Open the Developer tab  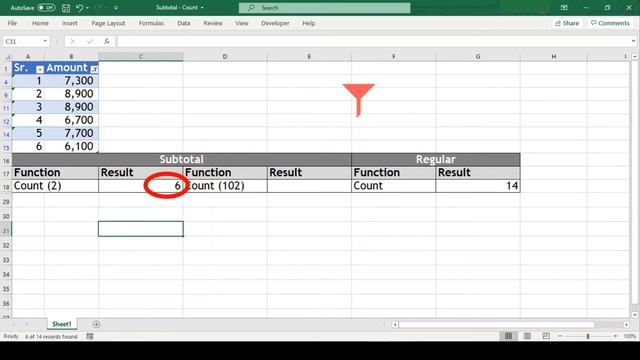point(275,23)
